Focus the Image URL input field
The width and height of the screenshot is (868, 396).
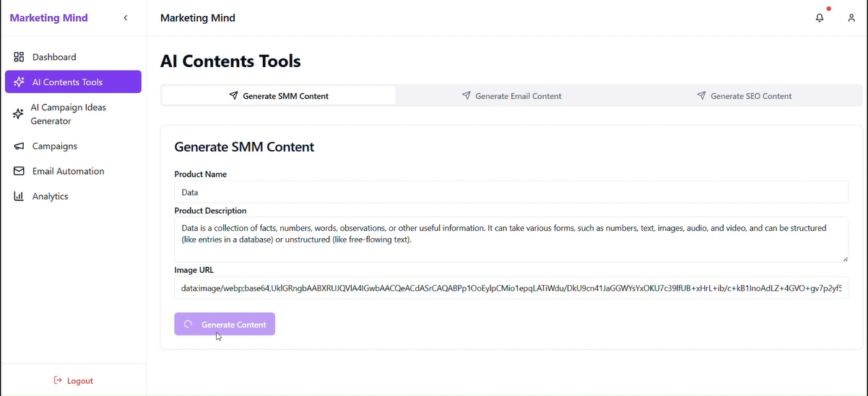[x=511, y=288]
